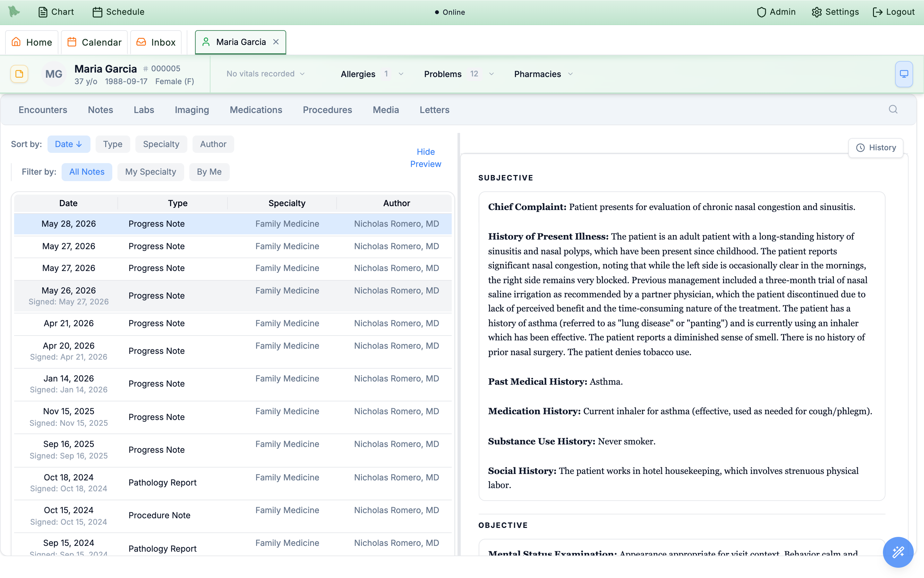Click the SUBJECTIVE section heading

point(506,178)
